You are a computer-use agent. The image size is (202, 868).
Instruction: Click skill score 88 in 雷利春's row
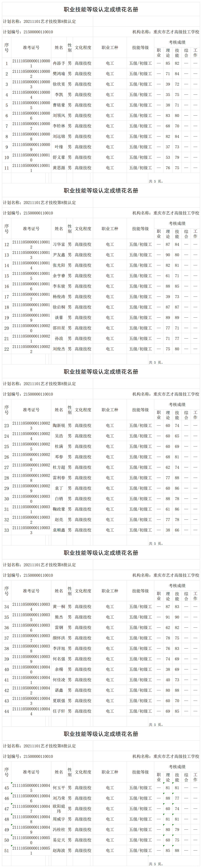pos(177,478)
